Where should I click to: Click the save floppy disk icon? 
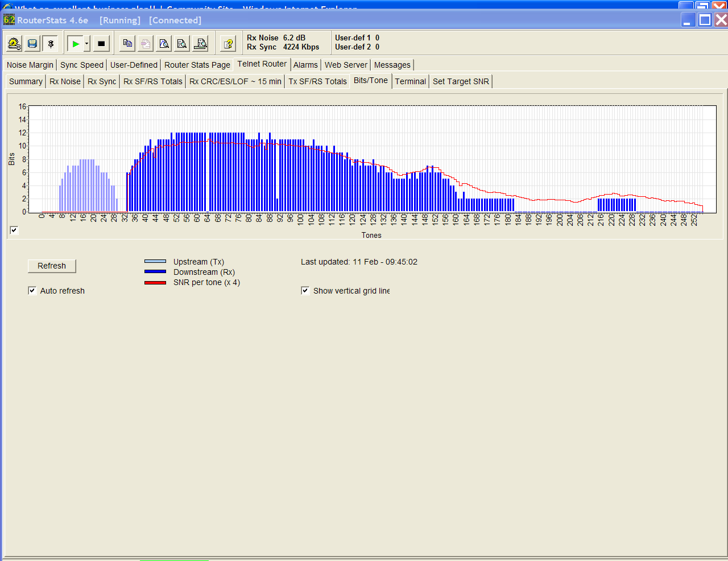(32, 44)
